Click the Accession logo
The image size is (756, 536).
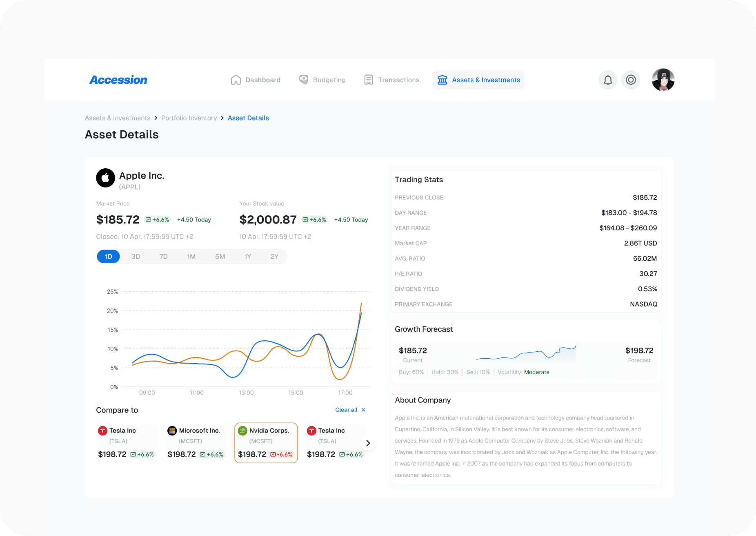pos(118,80)
